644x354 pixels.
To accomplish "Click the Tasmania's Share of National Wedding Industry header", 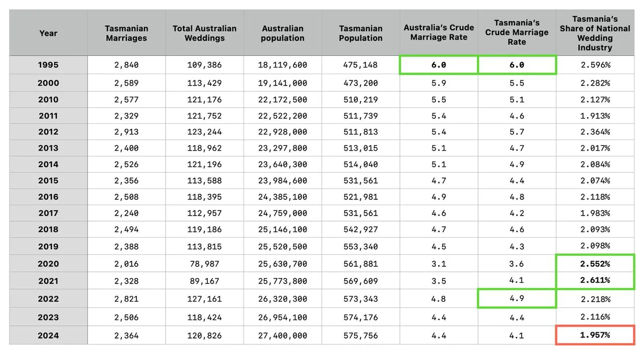I will 595,33.
